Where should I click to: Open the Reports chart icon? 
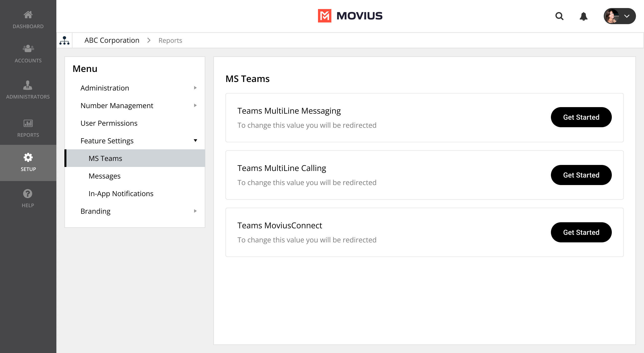click(x=28, y=123)
